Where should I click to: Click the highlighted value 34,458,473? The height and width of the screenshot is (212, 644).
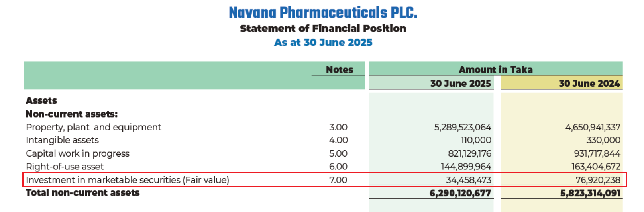pyautogui.click(x=468, y=180)
